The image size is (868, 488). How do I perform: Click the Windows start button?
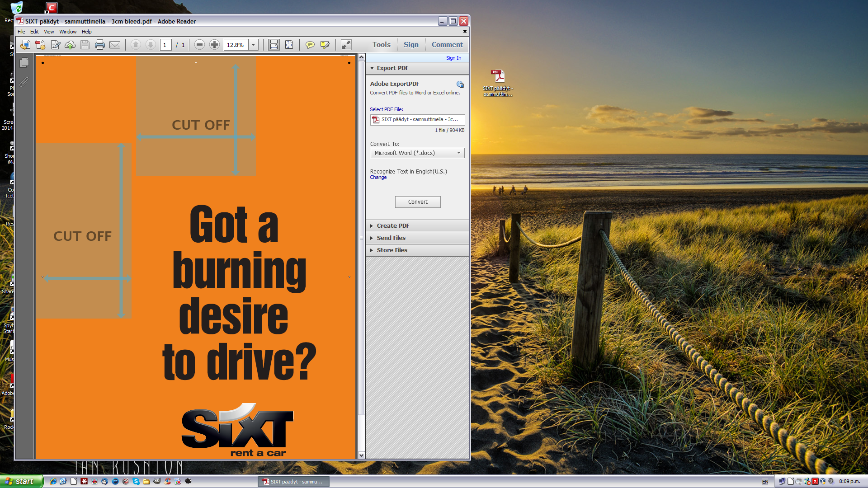pos(21,481)
